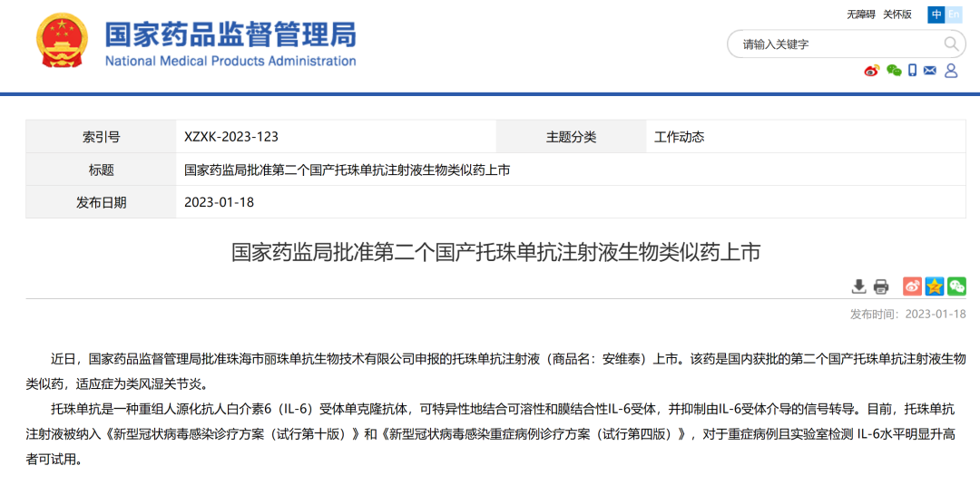Share article to Weibo
980x485 pixels.
tap(912, 286)
